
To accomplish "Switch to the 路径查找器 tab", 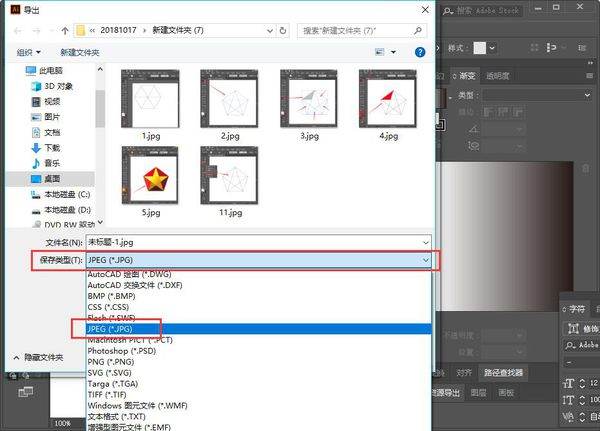I will pos(503,372).
